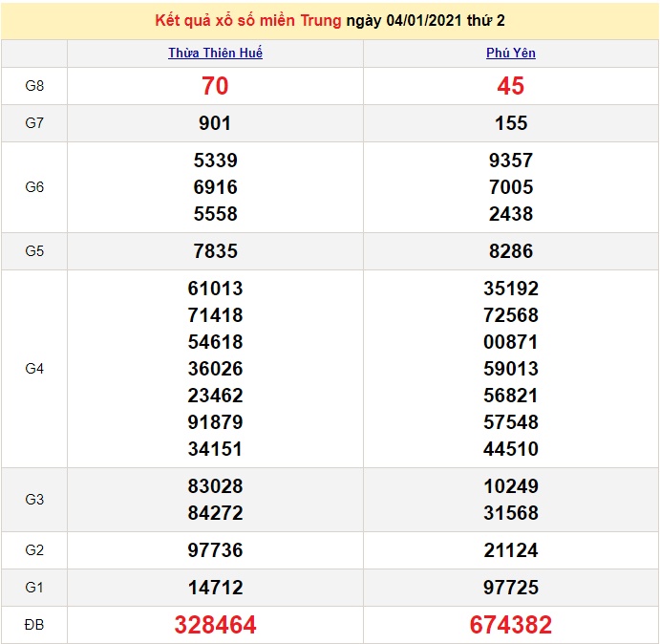Screen dimensions: 660x644
Task: Click the G4 number 59013
Action: (511, 369)
